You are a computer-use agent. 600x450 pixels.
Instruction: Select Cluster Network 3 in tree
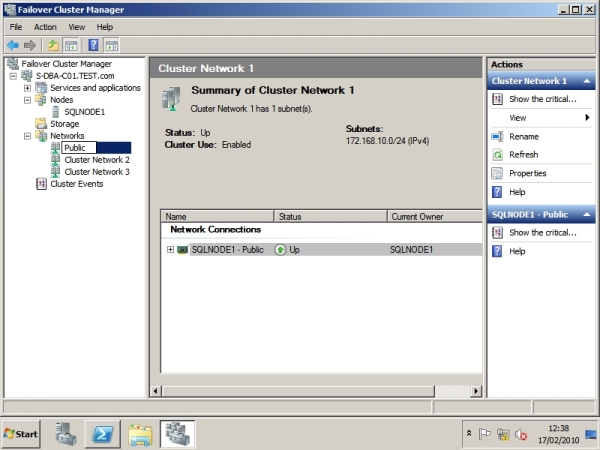coord(97,172)
